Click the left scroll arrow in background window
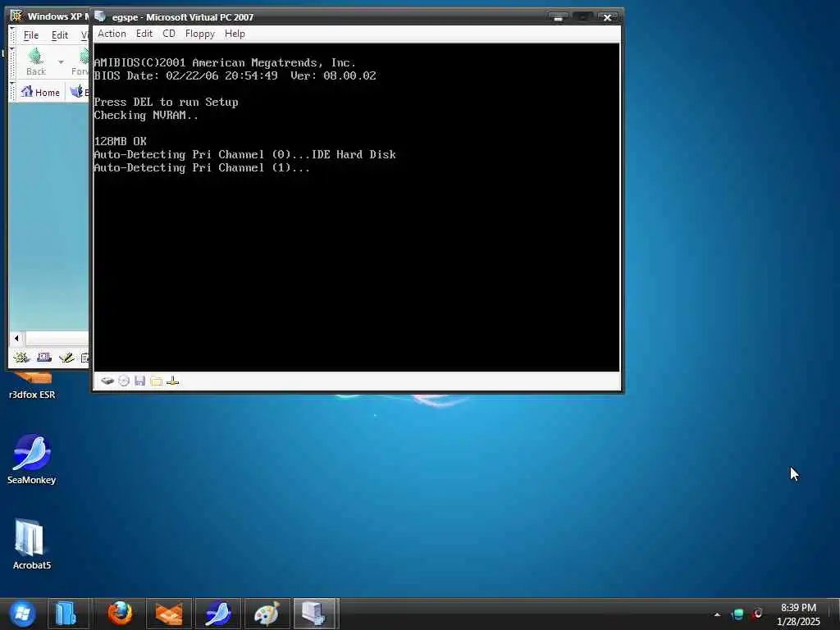The width and height of the screenshot is (840, 630). click(x=16, y=338)
